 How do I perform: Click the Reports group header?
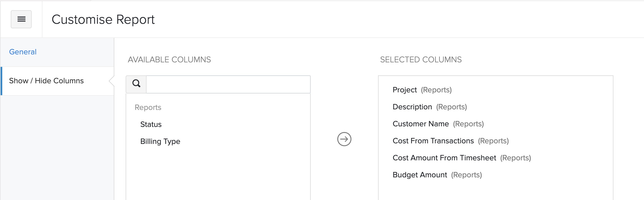[148, 107]
